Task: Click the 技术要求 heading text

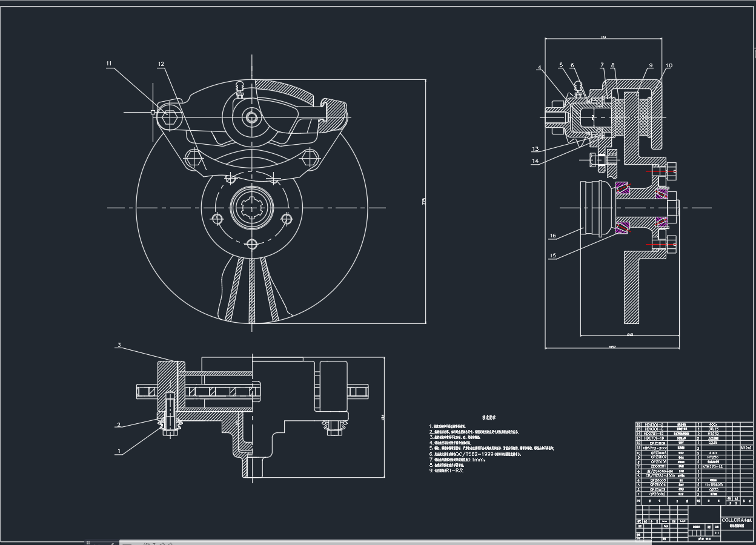Action: [x=489, y=417]
